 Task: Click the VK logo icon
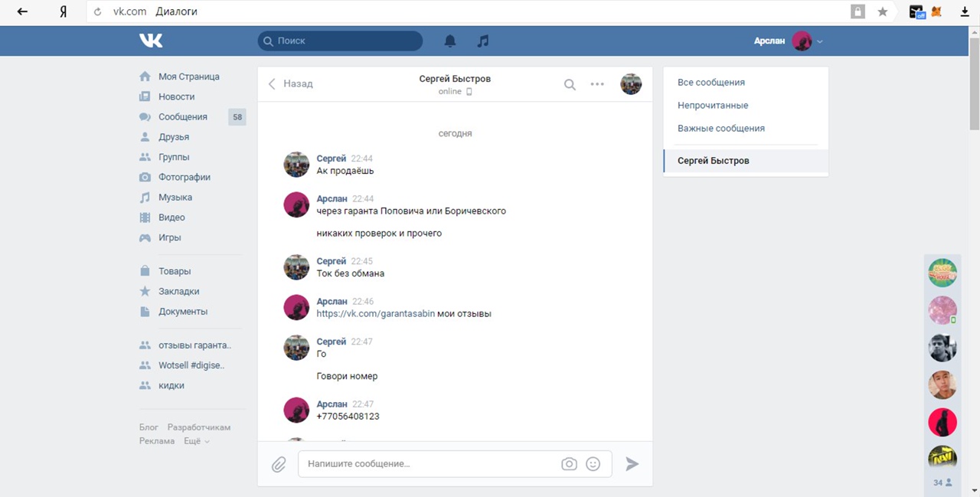click(151, 41)
